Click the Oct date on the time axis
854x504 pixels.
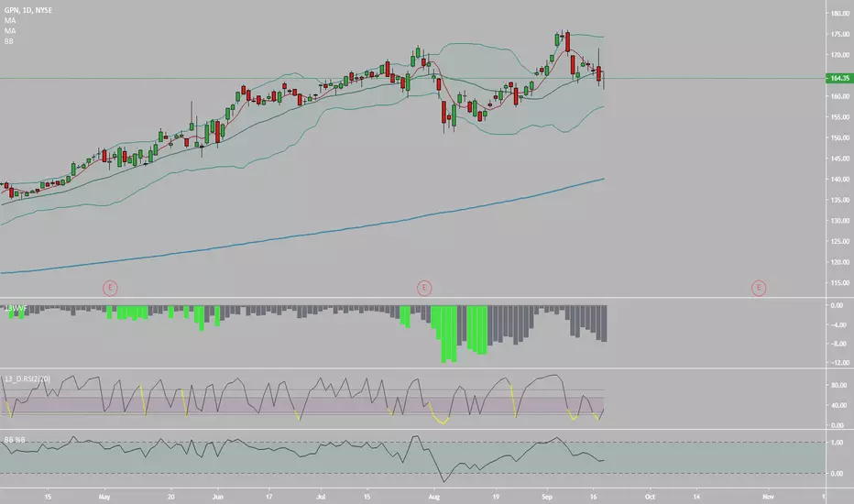pos(650,497)
